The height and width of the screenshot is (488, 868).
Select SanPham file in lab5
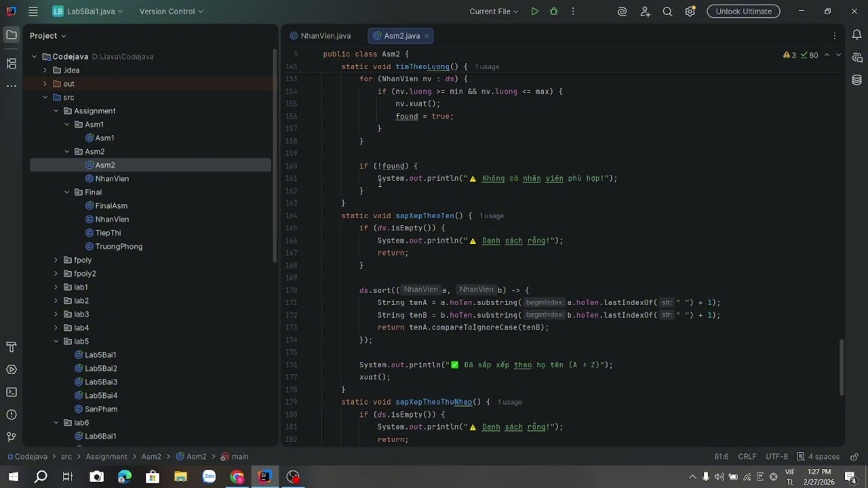pos(101,409)
